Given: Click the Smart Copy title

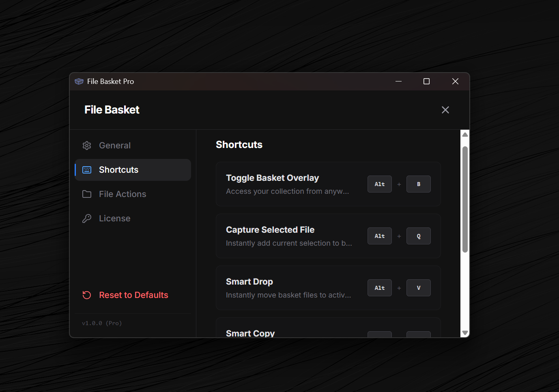Looking at the screenshot, I should [x=250, y=333].
